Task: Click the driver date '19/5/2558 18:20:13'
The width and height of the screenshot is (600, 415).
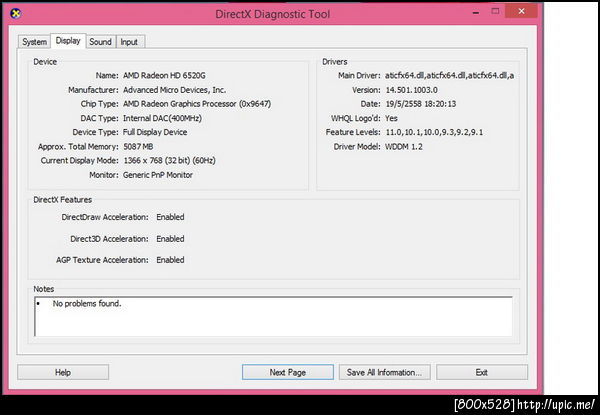Action: [421, 104]
